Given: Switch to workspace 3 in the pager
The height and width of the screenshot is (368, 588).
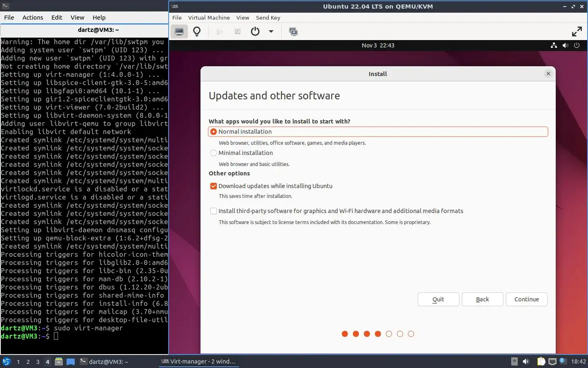Looking at the screenshot, I should (38, 361).
